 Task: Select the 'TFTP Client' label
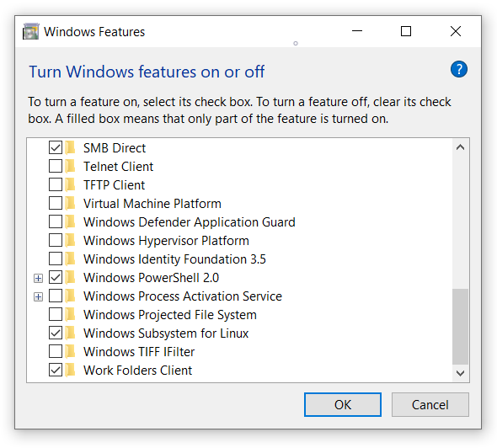click(x=114, y=185)
